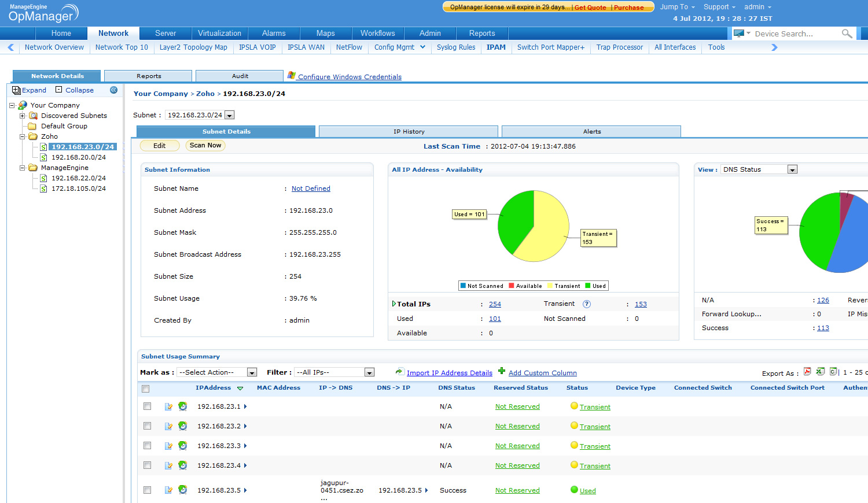This screenshot has height=503, width=868.
Task: Tick the checkbox for 192.168.23.2
Action: [148, 426]
